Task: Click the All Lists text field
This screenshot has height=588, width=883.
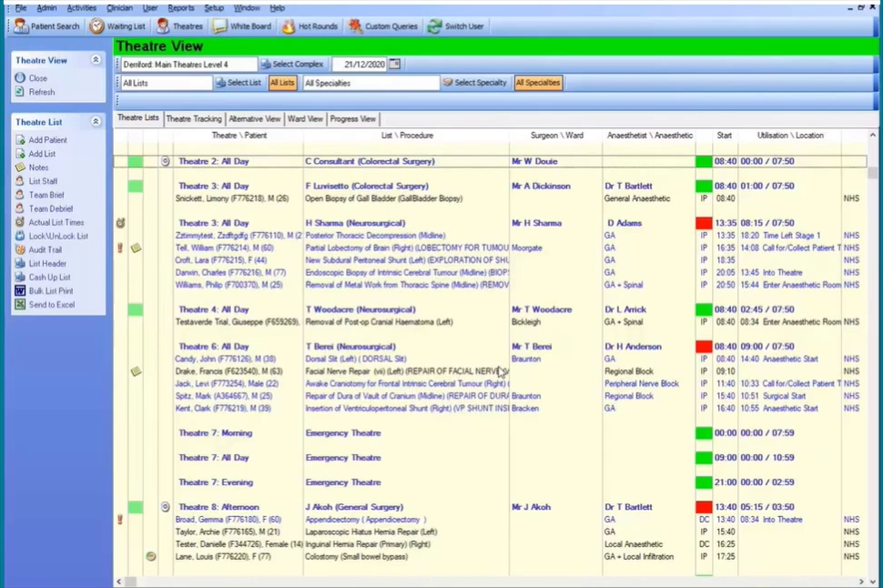Action: (x=167, y=83)
